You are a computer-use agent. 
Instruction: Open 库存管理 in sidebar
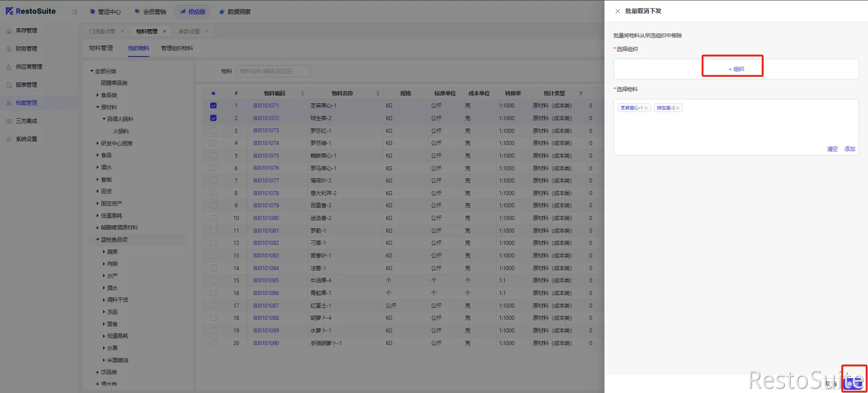pyautogui.click(x=26, y=31)
